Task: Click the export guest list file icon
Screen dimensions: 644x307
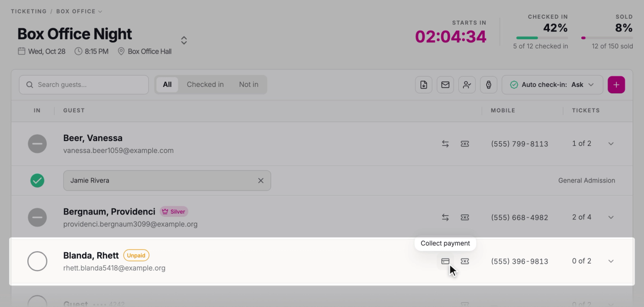Action: [x=424, y=85]
